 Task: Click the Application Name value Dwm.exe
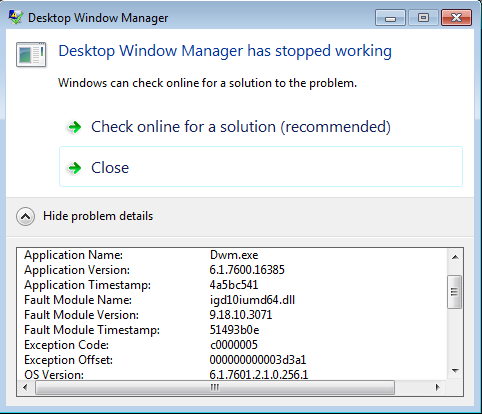click(234, 255)
